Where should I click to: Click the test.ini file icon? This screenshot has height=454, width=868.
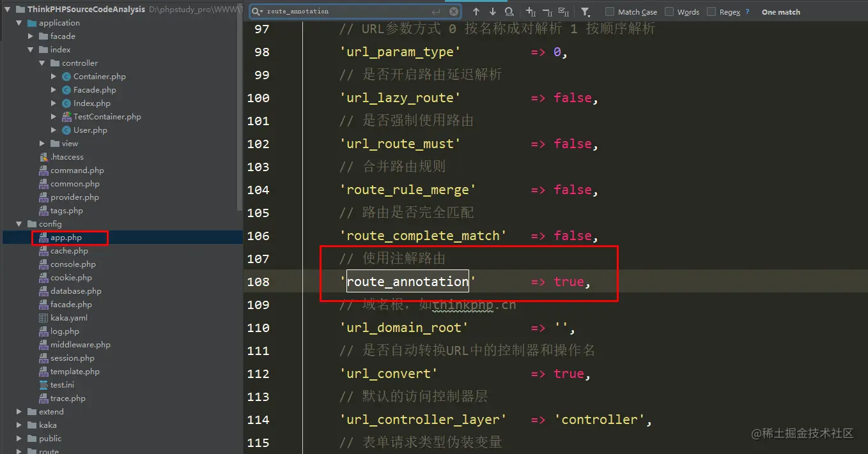coord(43,385)
